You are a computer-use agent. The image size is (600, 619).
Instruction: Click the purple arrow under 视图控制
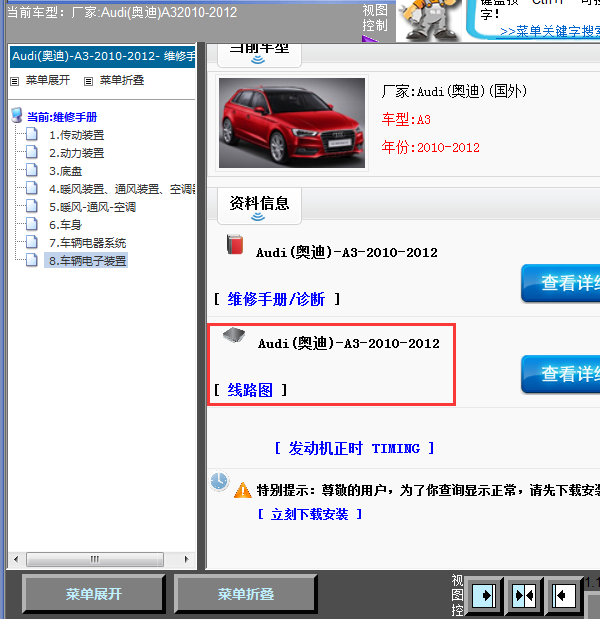pyautogui.click(x=370, y=39)
